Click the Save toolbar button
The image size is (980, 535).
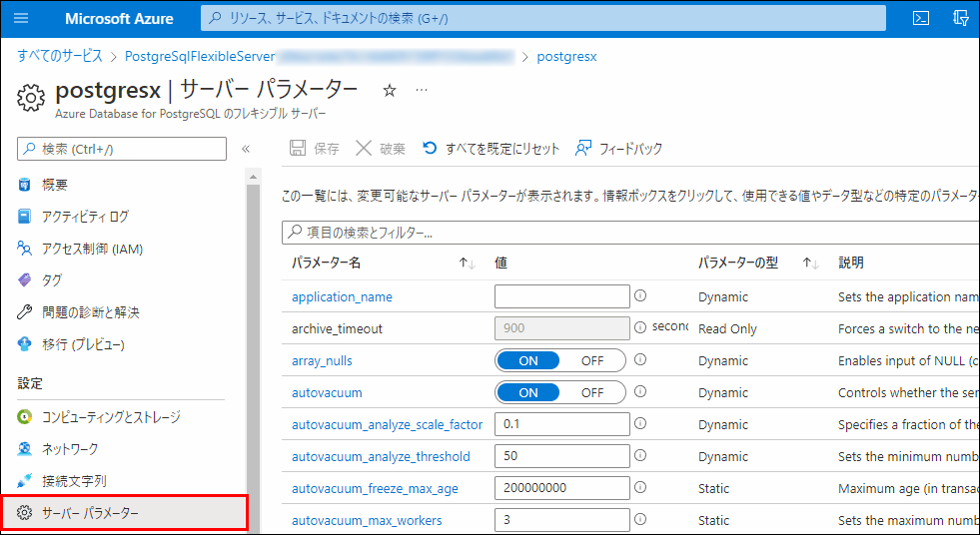(x=315, y=149)
